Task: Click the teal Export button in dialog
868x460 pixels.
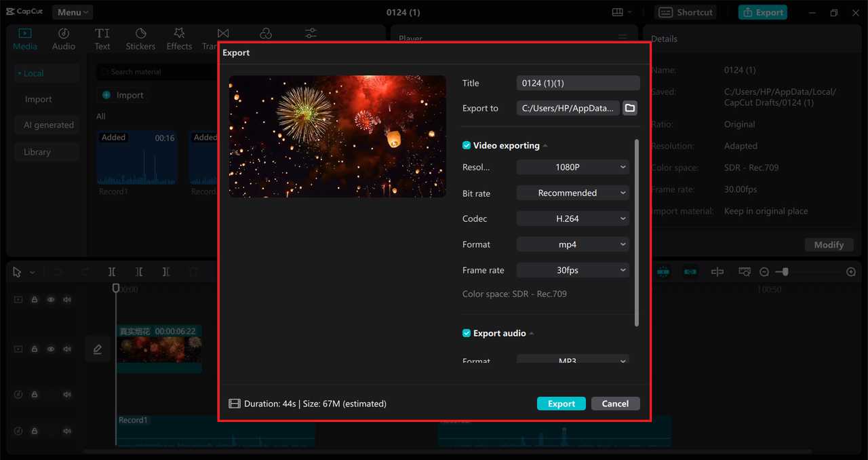Action: (561, 404)
